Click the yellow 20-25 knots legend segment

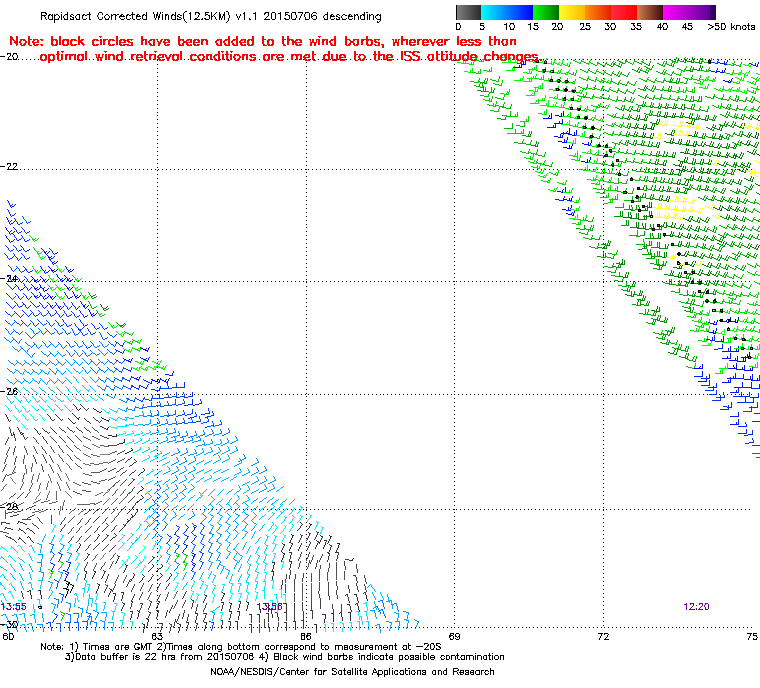click(x=572, y=12)
